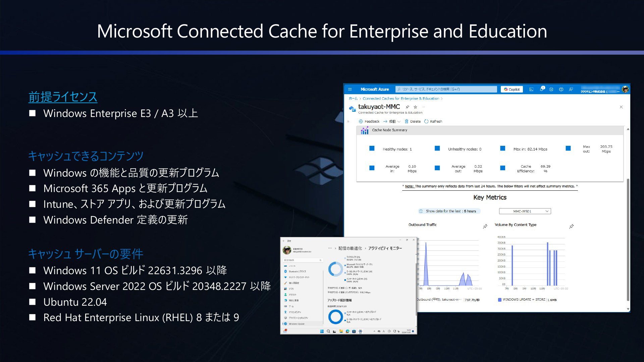Open Cloud Shell in Azure header
Viewport: 644px width, 362px height.
[x=531, y=89]
